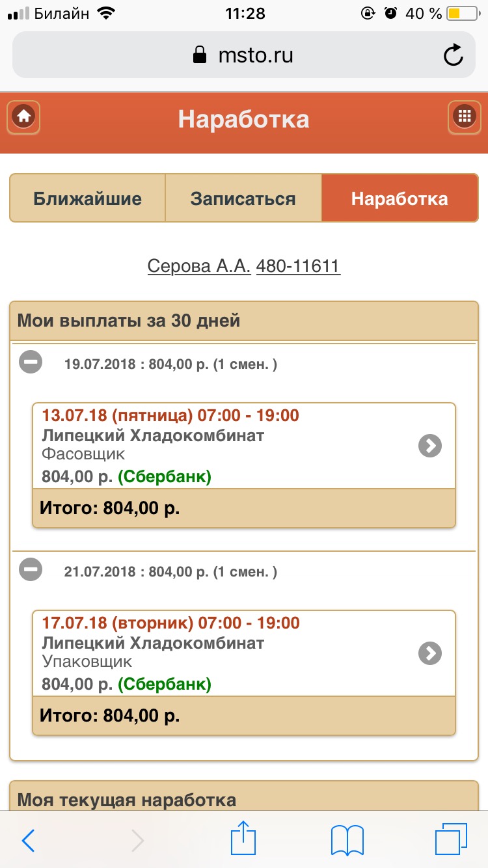Switch to the Записаться tab
Screen dimensions: 488x868
(243, 198)
